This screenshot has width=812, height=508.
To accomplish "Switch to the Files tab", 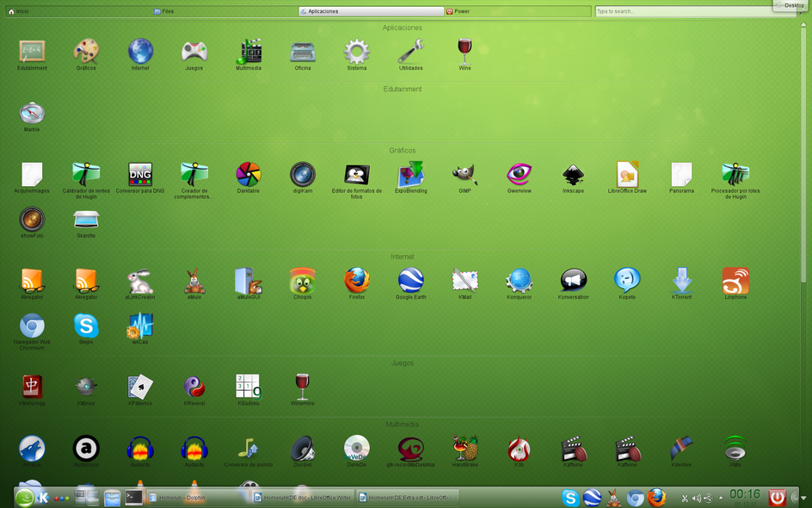I will pyautogui.click(x=225, y=11).
